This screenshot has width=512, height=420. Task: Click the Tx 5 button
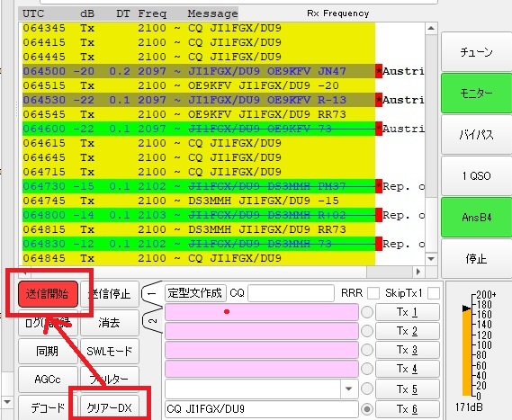tap(408, 389)
